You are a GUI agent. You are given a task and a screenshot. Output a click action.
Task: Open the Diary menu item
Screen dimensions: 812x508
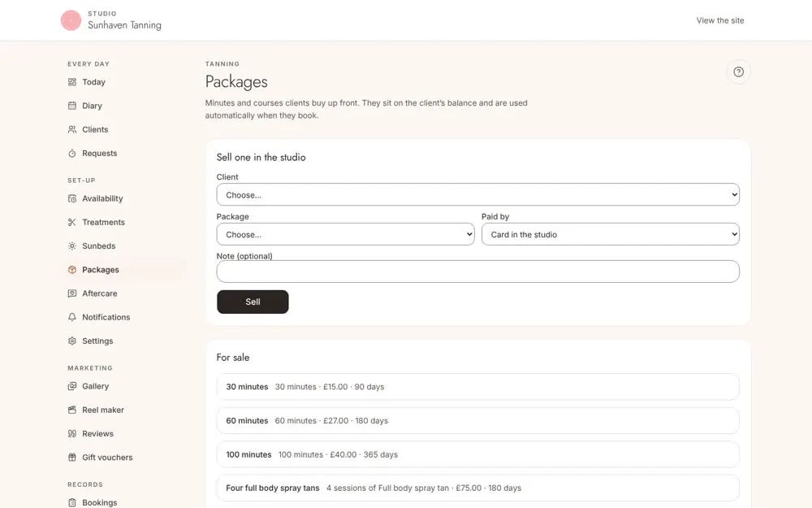pos(92,106)
